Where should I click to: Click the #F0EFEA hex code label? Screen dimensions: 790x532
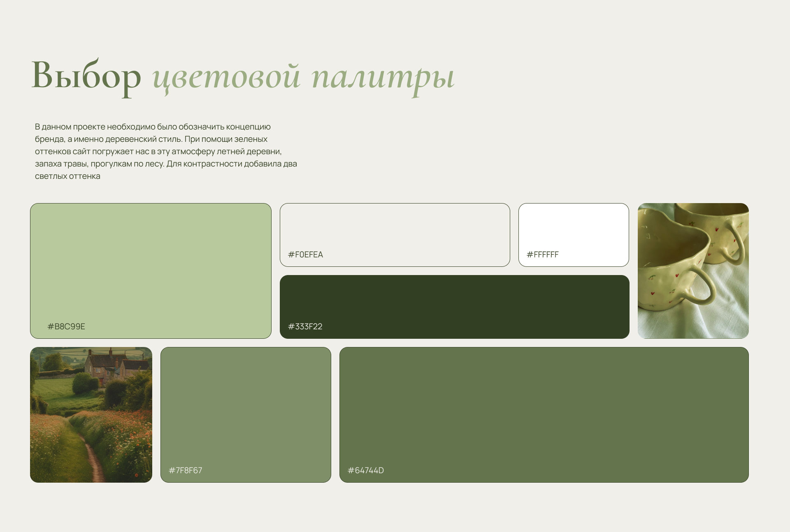tap(305, 254)
